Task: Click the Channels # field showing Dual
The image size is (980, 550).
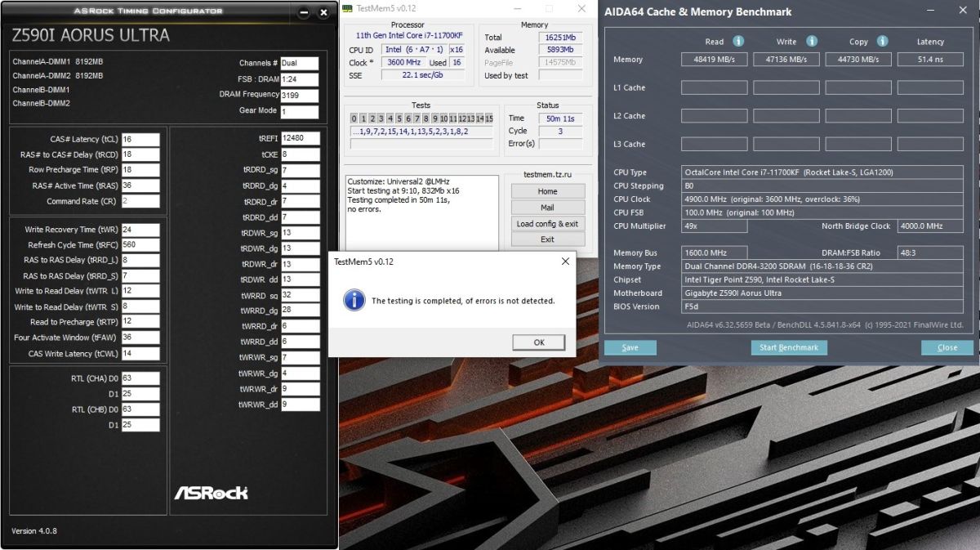Action: tap(301, 63)
